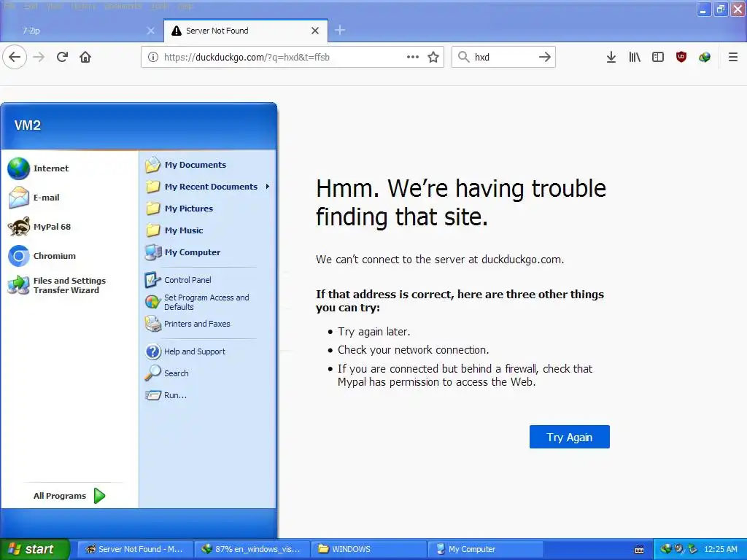Bookmark this page with the star icon

tap(433, 57)
